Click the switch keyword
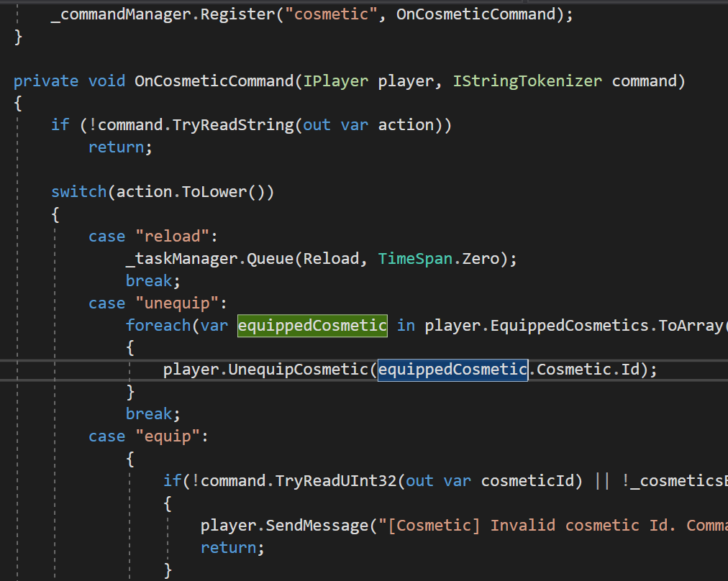The image size is (728, 581). point(79,192)
